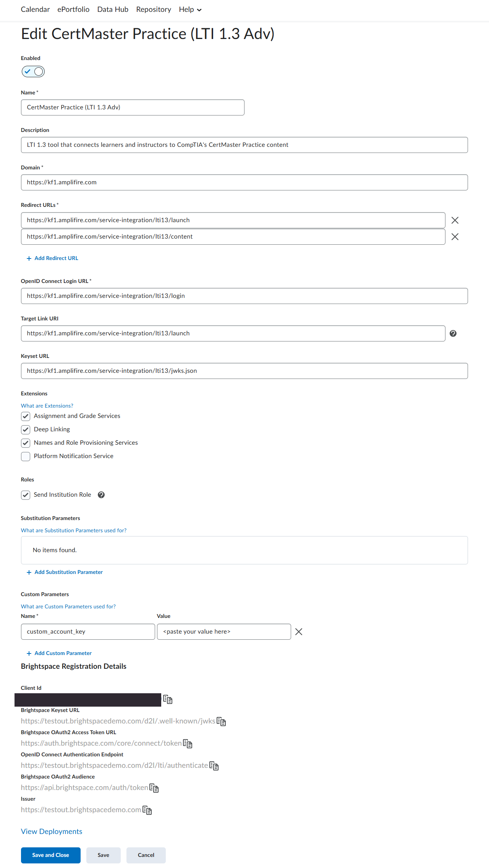Copy the Issuer URL

[x=147, y=810]
